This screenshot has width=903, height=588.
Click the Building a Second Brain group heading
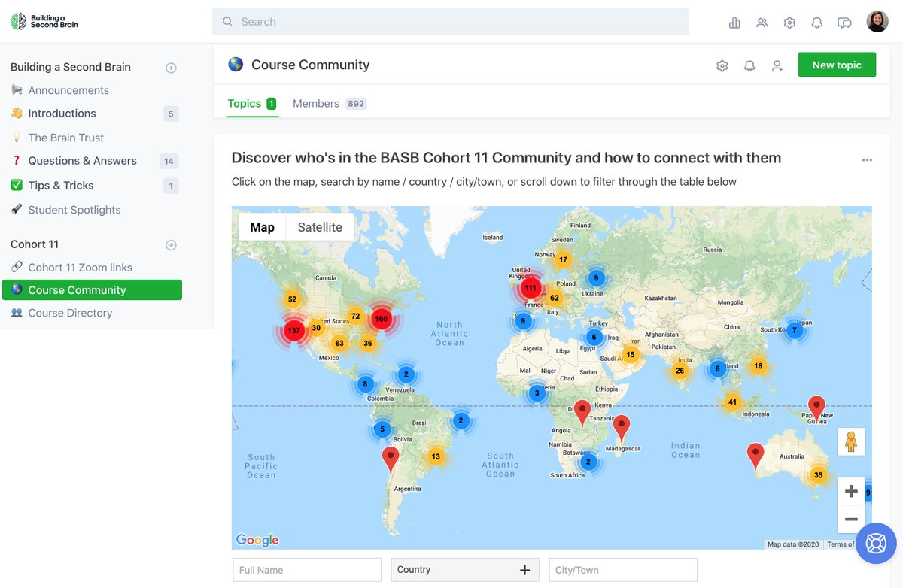click(71, 67)
